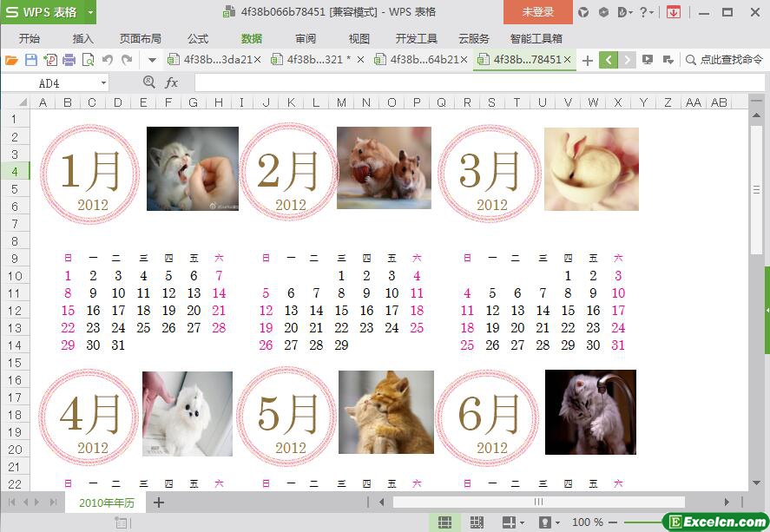Expand the quick access toolbar dropdown

click(152, 61)
